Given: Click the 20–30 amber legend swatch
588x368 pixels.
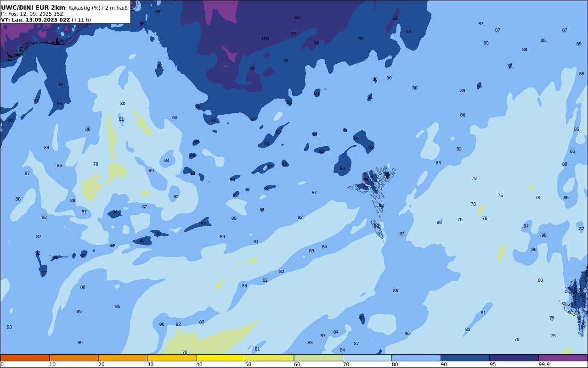Looking at the screenshot, I should pyautogui.click(x=123, y=357).
